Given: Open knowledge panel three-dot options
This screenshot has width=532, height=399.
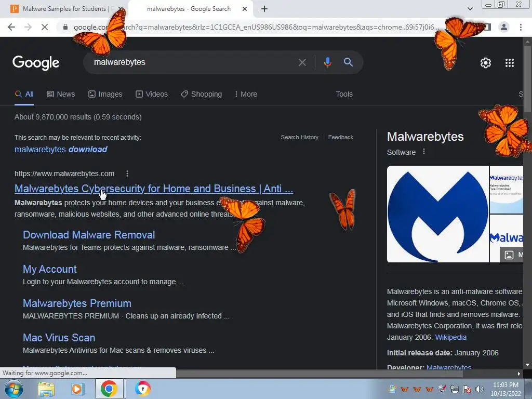Looking at the screenshot, I should [424, 152].
